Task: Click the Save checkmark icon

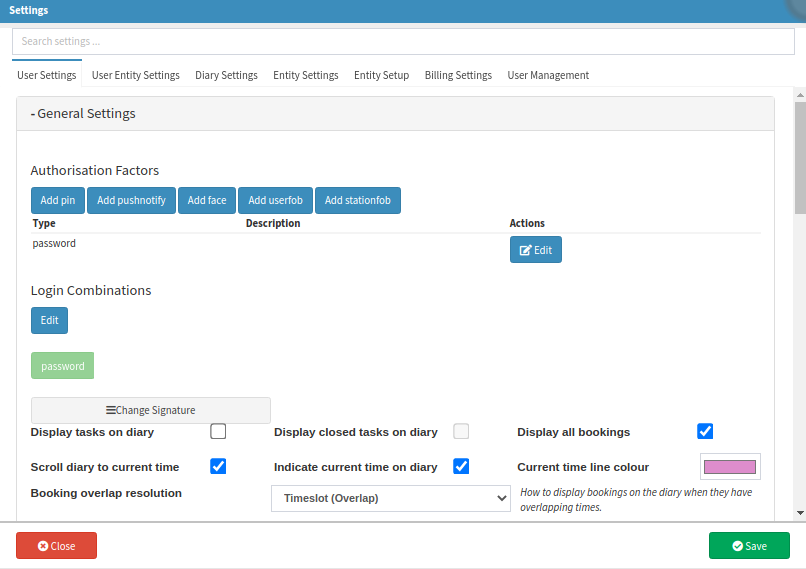Action: pyautogui.click(x=737, y=546)
